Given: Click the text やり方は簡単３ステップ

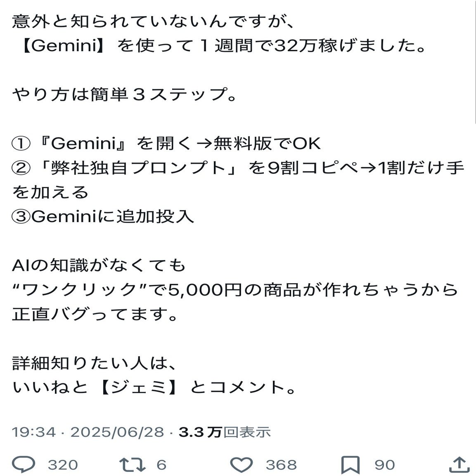Looking at the screenshot, I should 125,95.
